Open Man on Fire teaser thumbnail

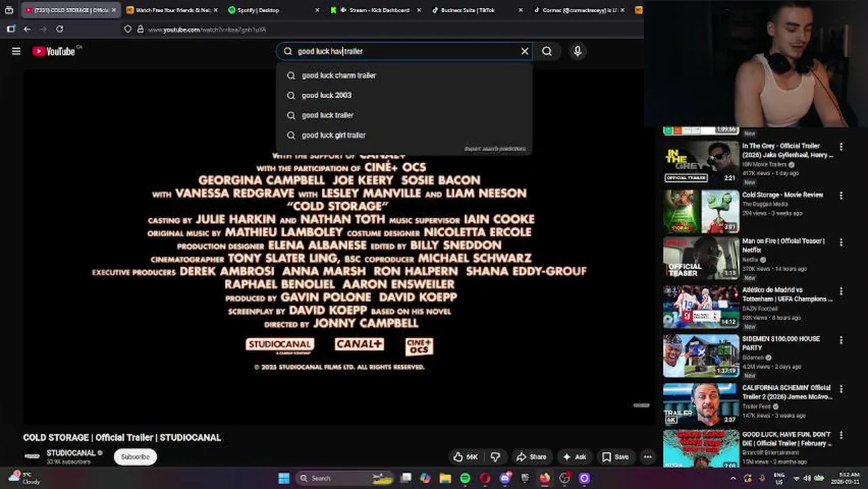[x=701, y=258]
